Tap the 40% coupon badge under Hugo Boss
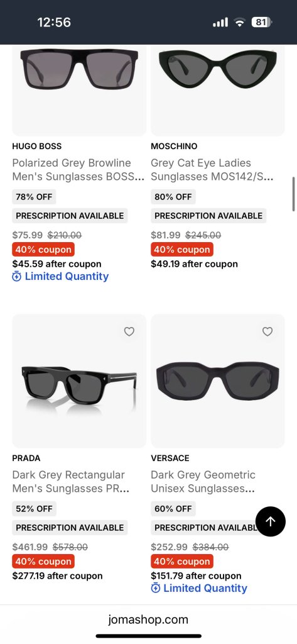This screenshot has height=644, width=297. [x=43, y=250]
